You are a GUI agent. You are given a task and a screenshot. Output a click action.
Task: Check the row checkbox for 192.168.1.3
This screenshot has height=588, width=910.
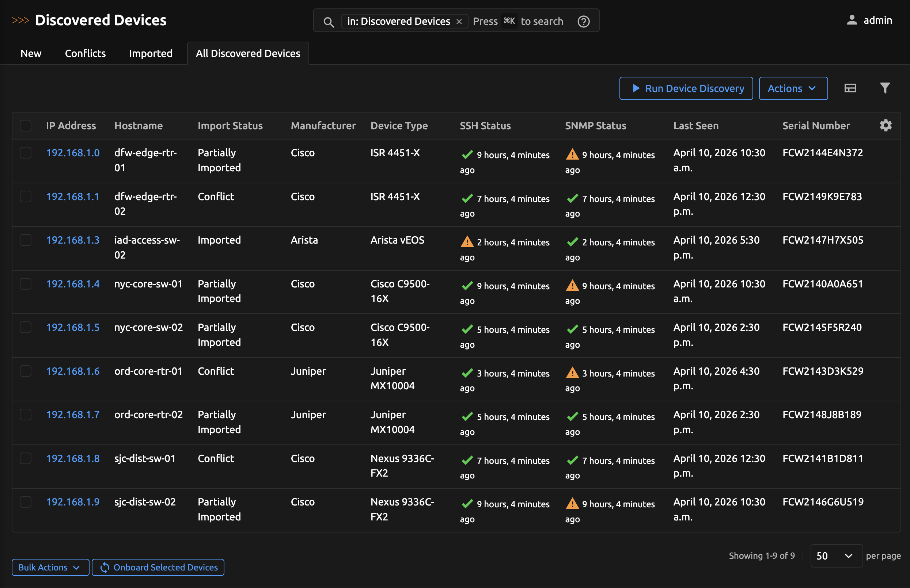[25, 240]
